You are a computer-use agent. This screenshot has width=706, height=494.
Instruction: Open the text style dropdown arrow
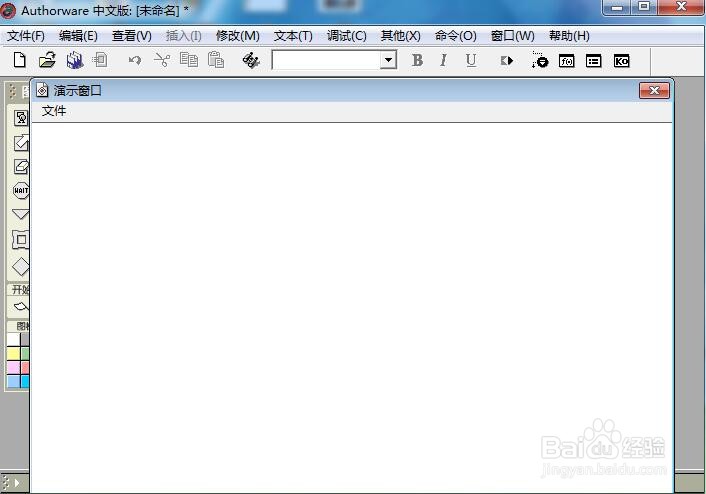click(388, 60)
